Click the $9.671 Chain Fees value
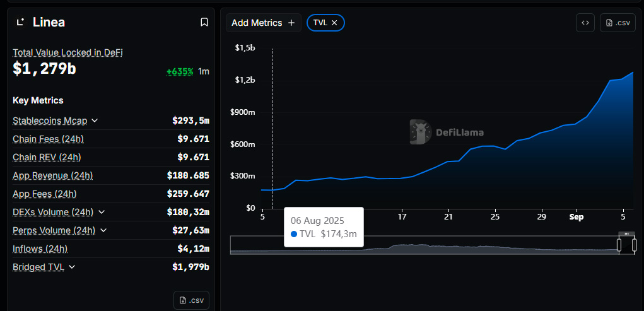 click(194, 139)
